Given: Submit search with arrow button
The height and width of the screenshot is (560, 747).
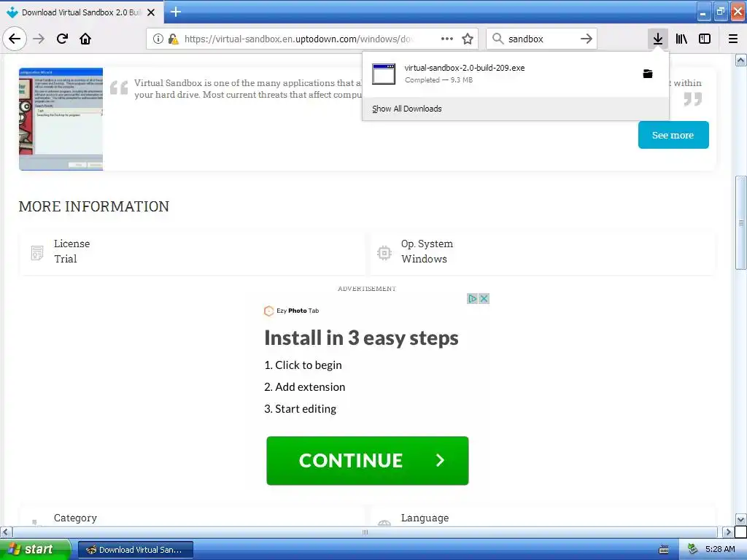Looking at the screenshot, I should pos(587,39).
